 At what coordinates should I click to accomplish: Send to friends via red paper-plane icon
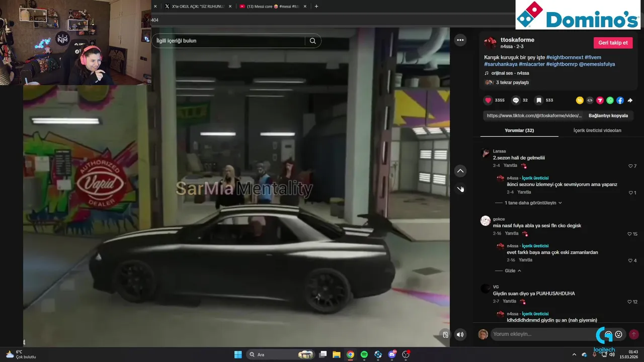click(600, 101)
